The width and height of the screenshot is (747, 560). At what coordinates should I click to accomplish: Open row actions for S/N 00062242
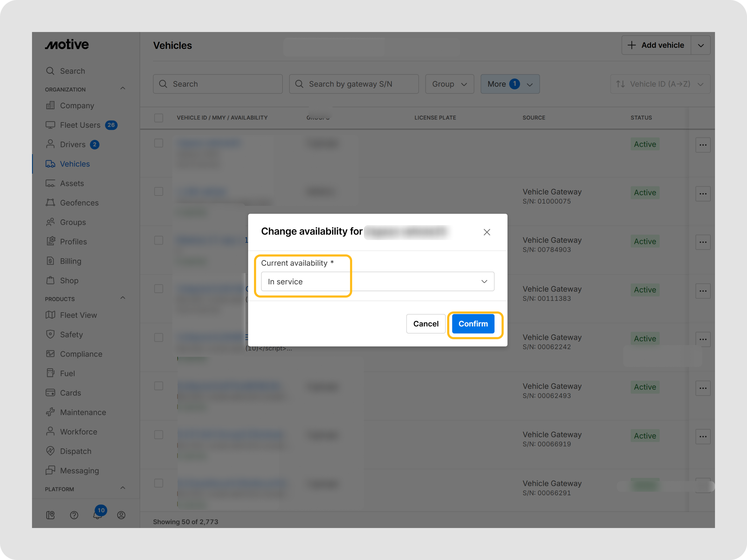pyautogui.click(x=703, y=339)
